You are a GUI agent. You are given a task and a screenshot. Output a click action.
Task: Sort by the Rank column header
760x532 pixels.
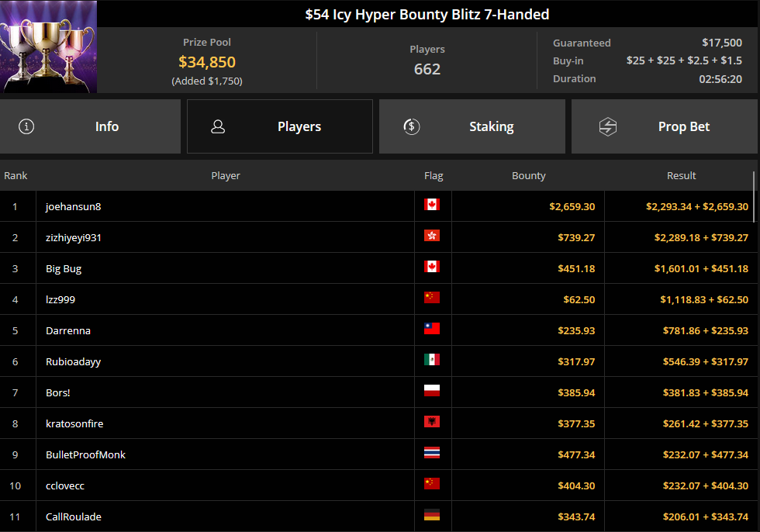[16, 175]
